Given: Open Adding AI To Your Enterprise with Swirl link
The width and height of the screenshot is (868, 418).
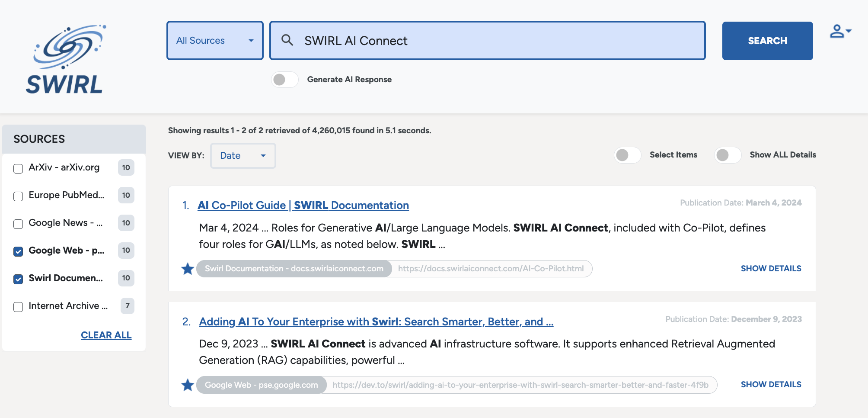Looking at the screenshot, I should click(x=376, y=322).
